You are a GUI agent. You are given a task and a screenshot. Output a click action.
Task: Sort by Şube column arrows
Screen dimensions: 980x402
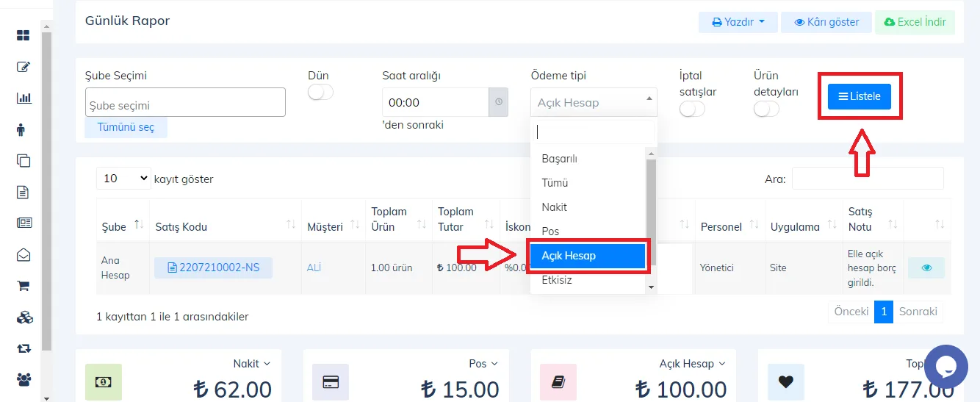139,225
